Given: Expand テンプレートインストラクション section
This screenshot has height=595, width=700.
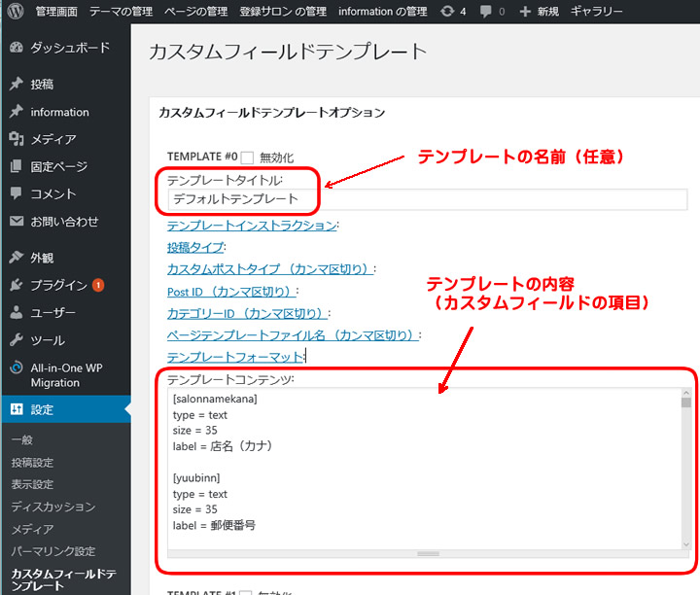Looking at the screenshot, I should pos(252,226).
